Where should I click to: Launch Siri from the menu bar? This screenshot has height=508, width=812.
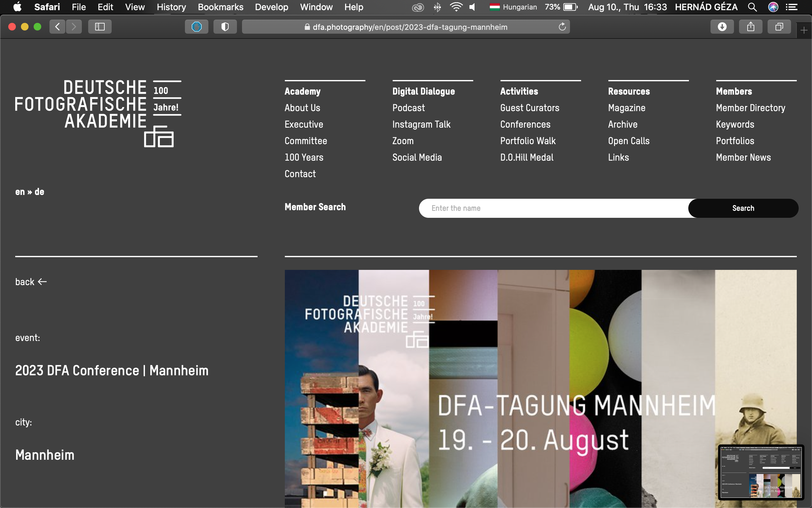773,7
